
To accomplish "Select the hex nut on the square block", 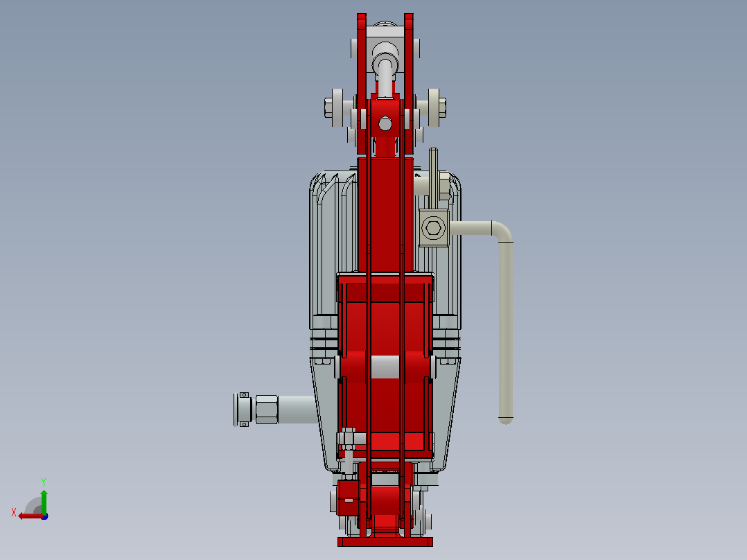I will point(433,227).
